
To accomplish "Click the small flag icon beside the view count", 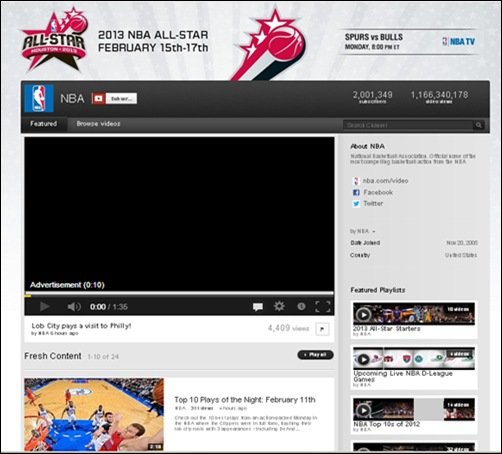I will click(x=322, y=329).
